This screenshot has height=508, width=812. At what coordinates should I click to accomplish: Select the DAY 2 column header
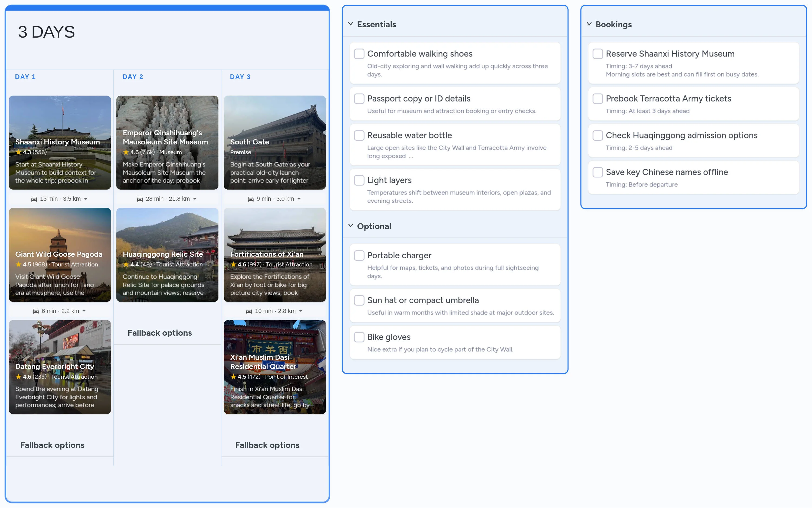pyautogui.click(x=133, y=77)
